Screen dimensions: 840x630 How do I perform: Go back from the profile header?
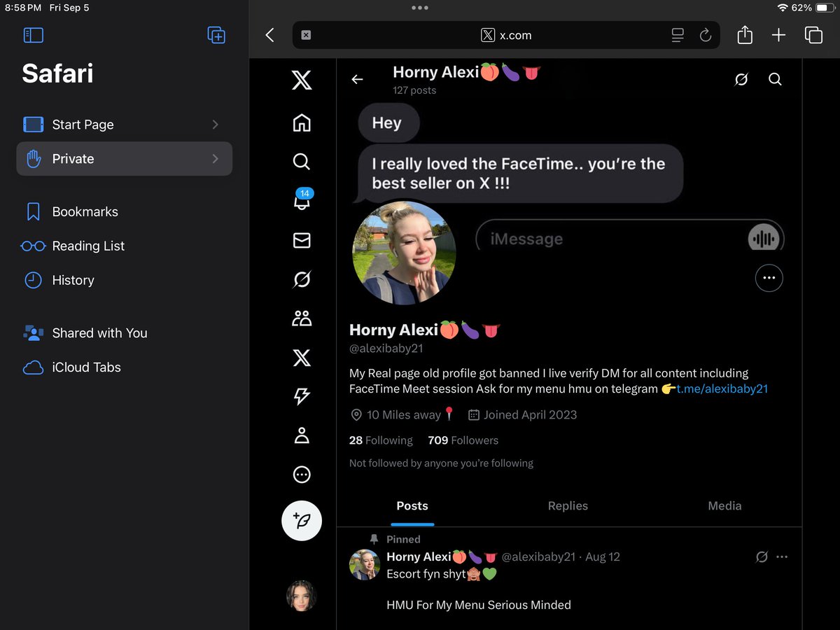pyautogui.click(x=357, y=79)
